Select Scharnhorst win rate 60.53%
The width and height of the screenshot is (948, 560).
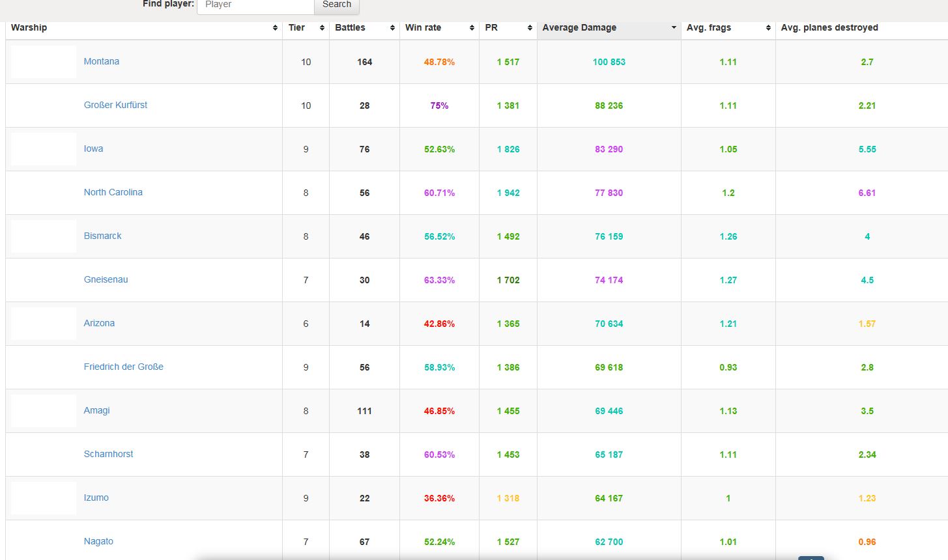pyautogui.click(x=439, y=455)
